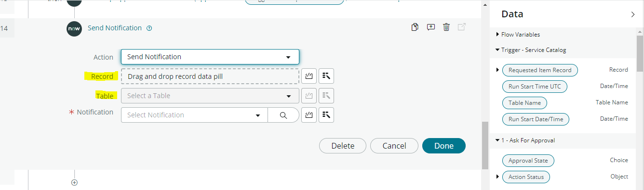
Task: Open the Select Notification dropdown
Action: pos(194,115)
